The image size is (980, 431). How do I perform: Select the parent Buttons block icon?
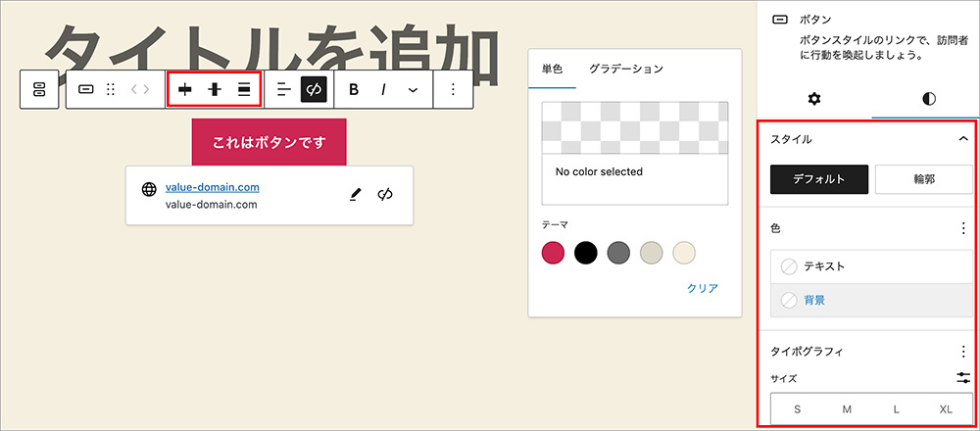[39, 89]
